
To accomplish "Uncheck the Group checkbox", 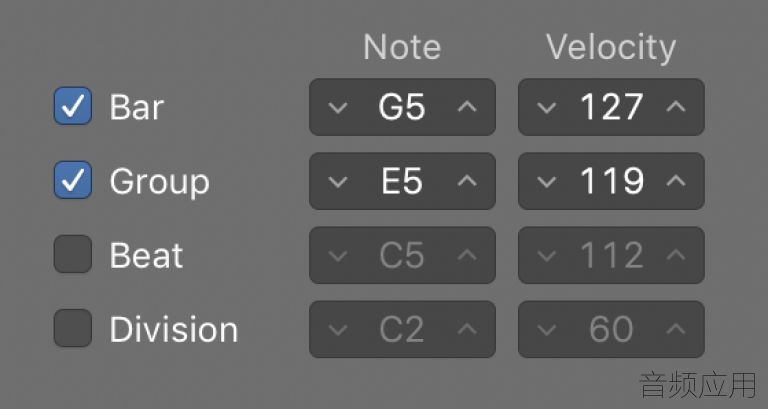I will coord(72,180).
